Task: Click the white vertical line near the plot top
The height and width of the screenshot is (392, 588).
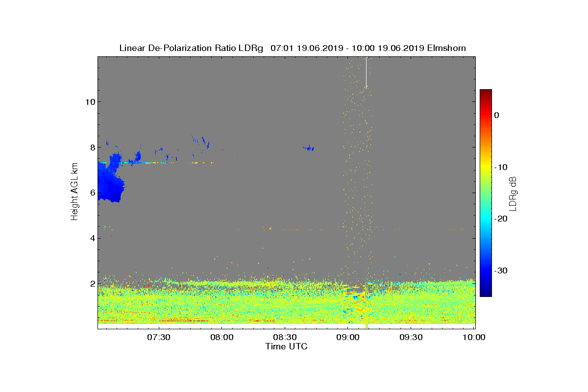Action: point(366,72)
